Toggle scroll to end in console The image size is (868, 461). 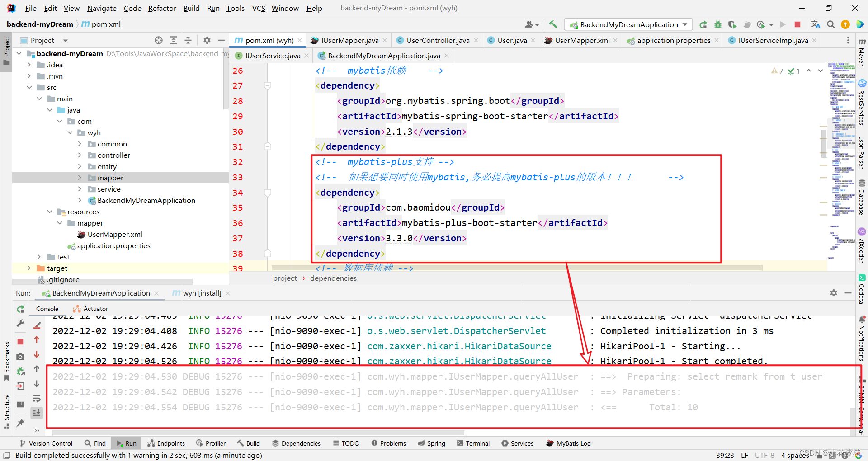pos(37,413)
